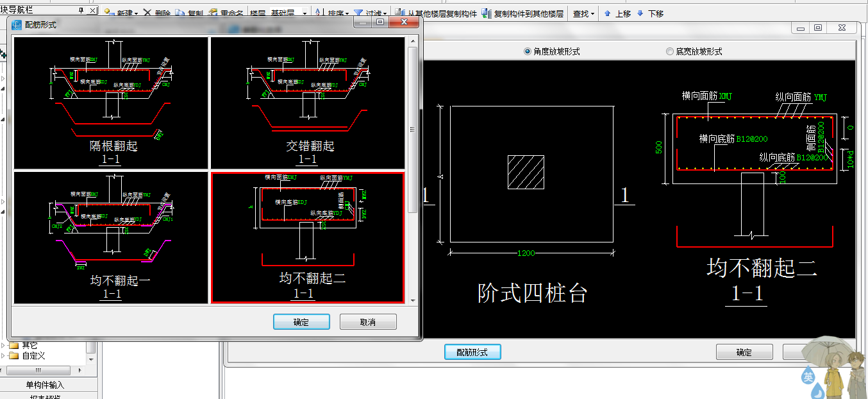Click 确定 in the 配筋形式 dialog
The width and height of the screenshot is (868, 399).
(301, 322)
